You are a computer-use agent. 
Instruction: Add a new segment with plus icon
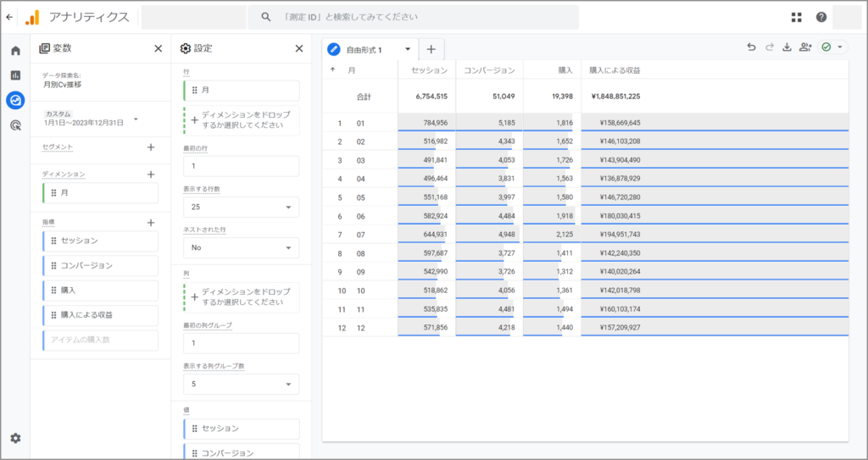click(151, 147)
